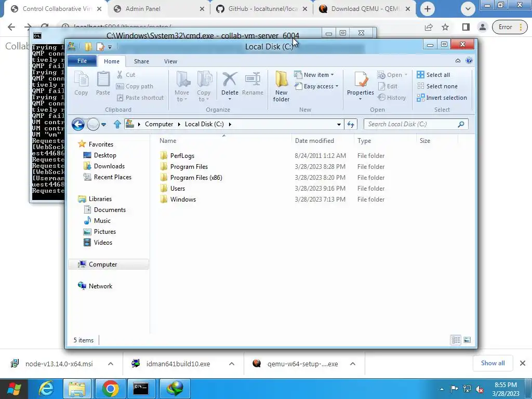Screen dimensions: 532x399
Task: Create a New folder from the ribbon
Action: tap(281, 87)
